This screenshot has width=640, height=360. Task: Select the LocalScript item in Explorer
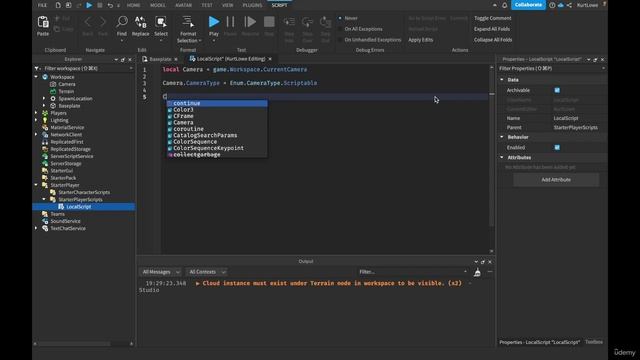click(78, 207)
